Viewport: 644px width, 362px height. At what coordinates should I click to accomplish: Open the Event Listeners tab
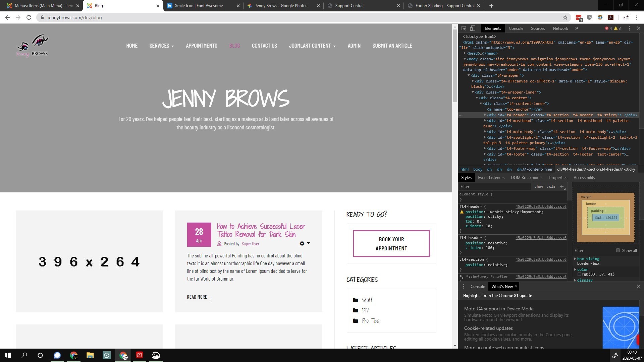[491, 178]
